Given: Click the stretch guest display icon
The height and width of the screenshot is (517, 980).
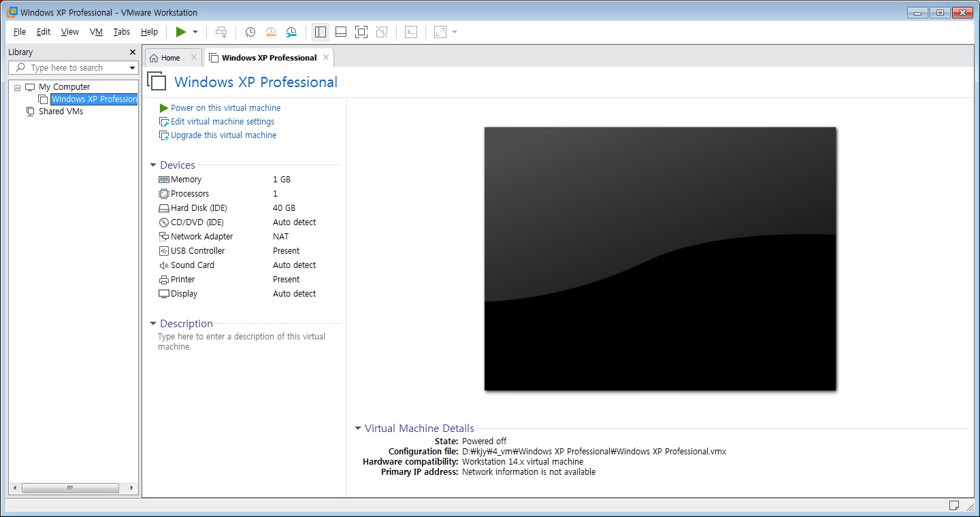Looking at the screenshot, I should (x=440, y=32).
